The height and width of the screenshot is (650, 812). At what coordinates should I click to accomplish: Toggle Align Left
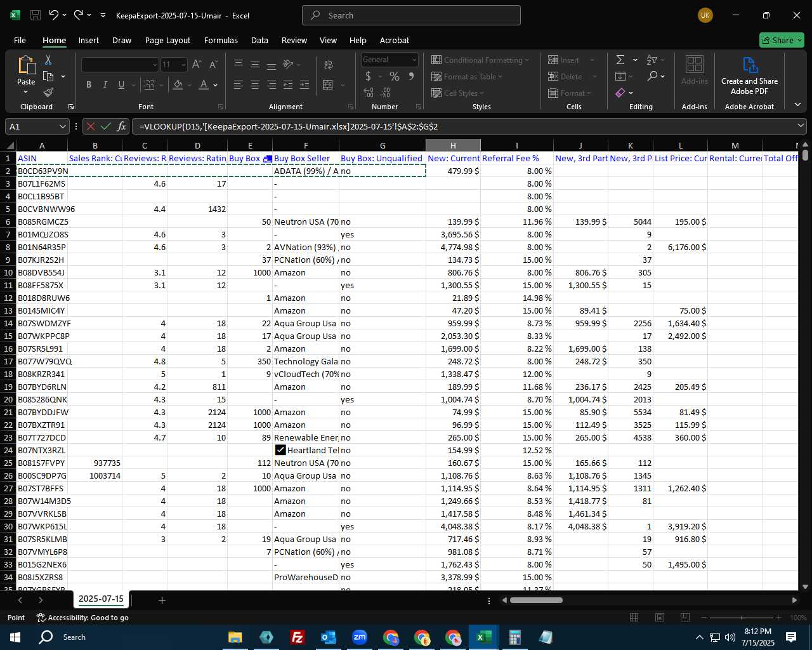[x=239, y=84]
